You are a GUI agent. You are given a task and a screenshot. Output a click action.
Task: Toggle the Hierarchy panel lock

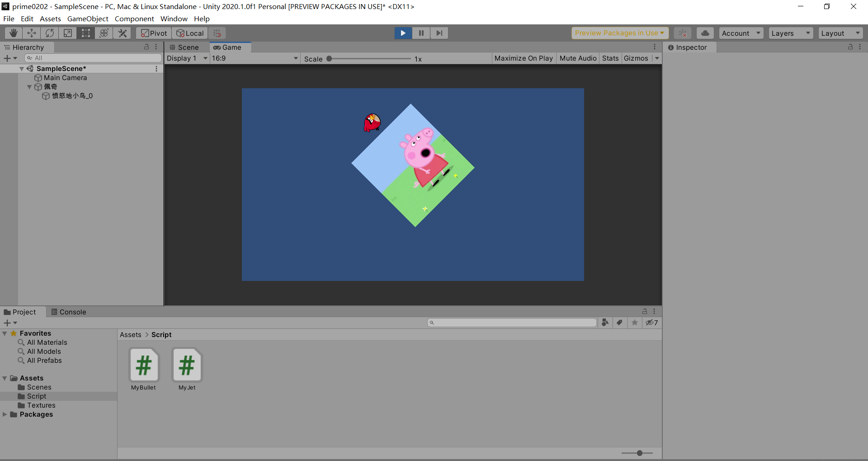pos(146,47)
